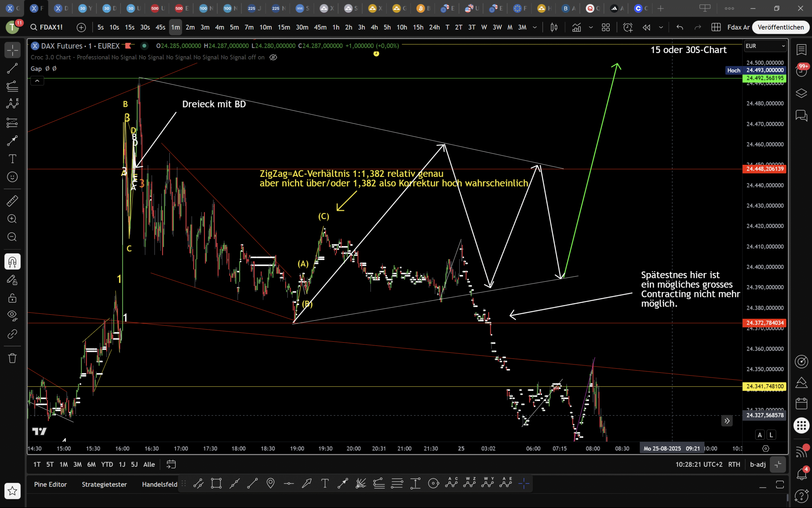The width and height of the screenshot is (812, 508).
Task: Open the EUR currency dropdown
Action: (765, 46)
